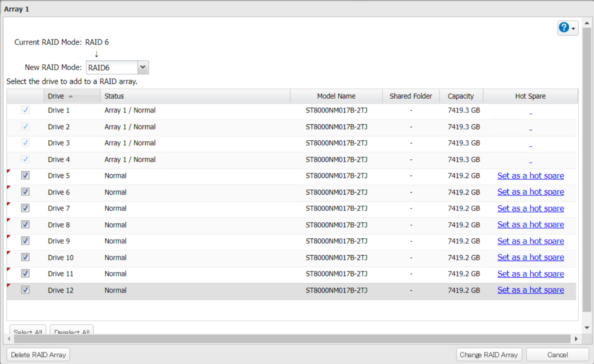Toggle Drive 10 selection checkbox
Screen dimensions: 594x364
pos(25,257)
